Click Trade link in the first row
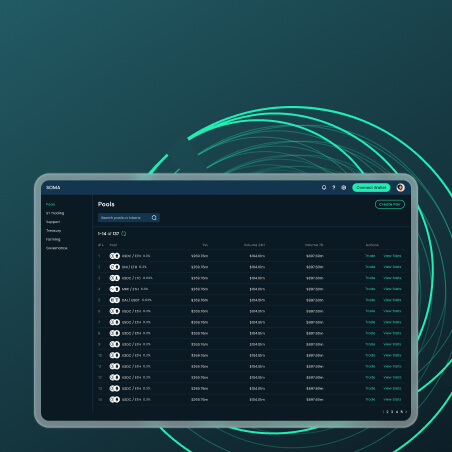The image size is (452, 452). pos(370,256)
